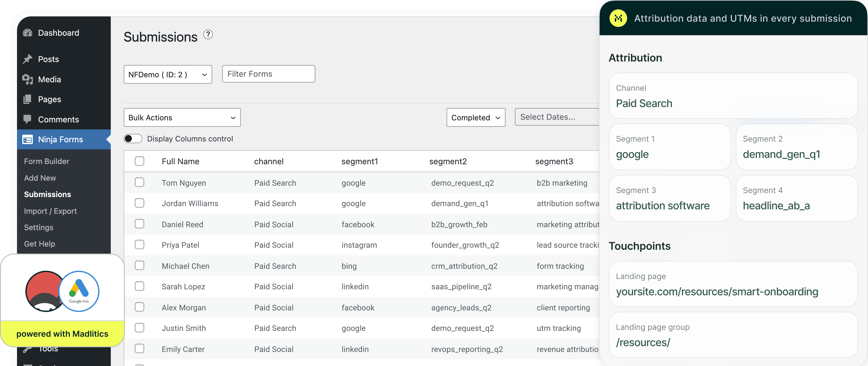
Task: Select Ninja Forms in the sidebar
Action: click(x=64, y=139)
